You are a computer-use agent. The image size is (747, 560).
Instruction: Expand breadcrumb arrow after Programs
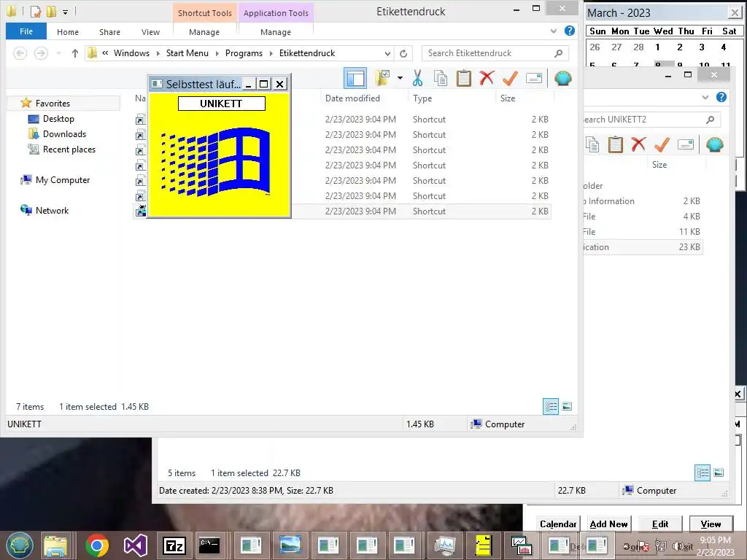pyautogui.click(x=271, y=53)
